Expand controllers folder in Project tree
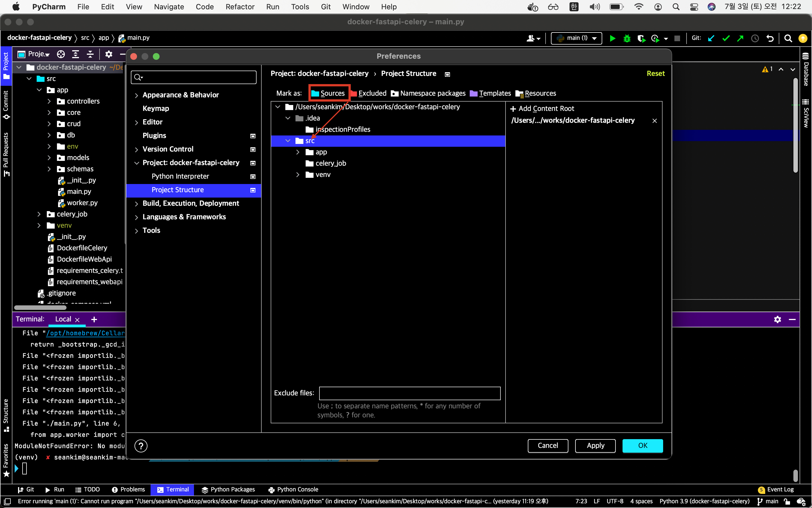This screenshot has height=508, width=812. coord(49,101)
